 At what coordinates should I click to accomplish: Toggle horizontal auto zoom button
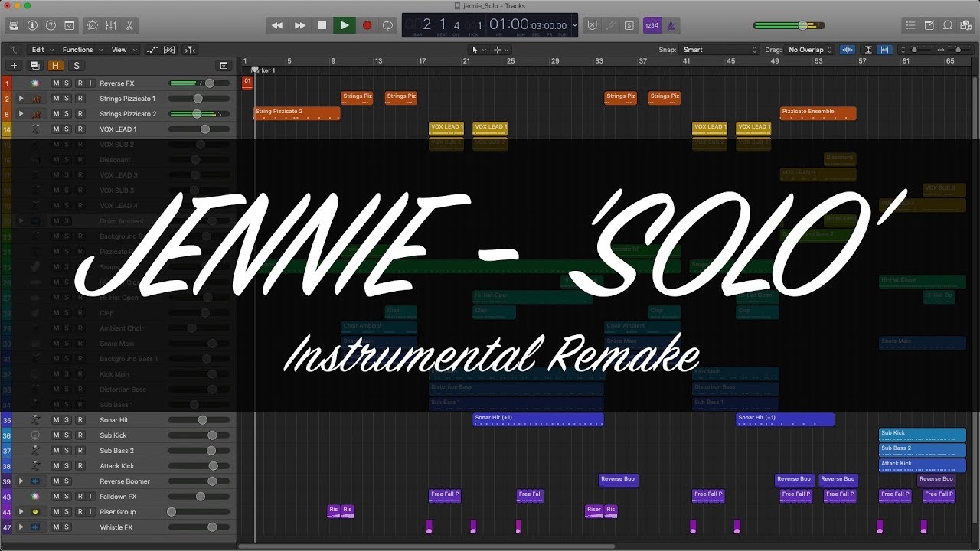click(885, 50)
